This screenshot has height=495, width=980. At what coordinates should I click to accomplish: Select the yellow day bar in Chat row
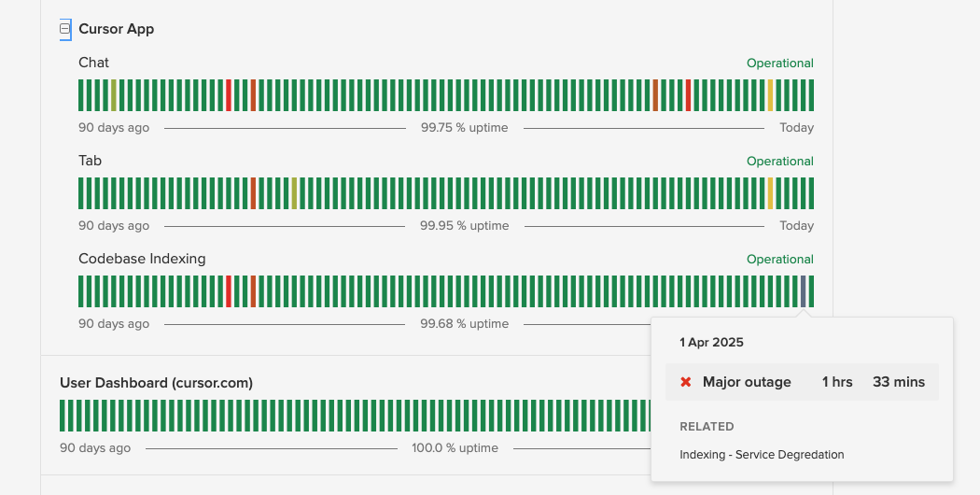[770, 95]
